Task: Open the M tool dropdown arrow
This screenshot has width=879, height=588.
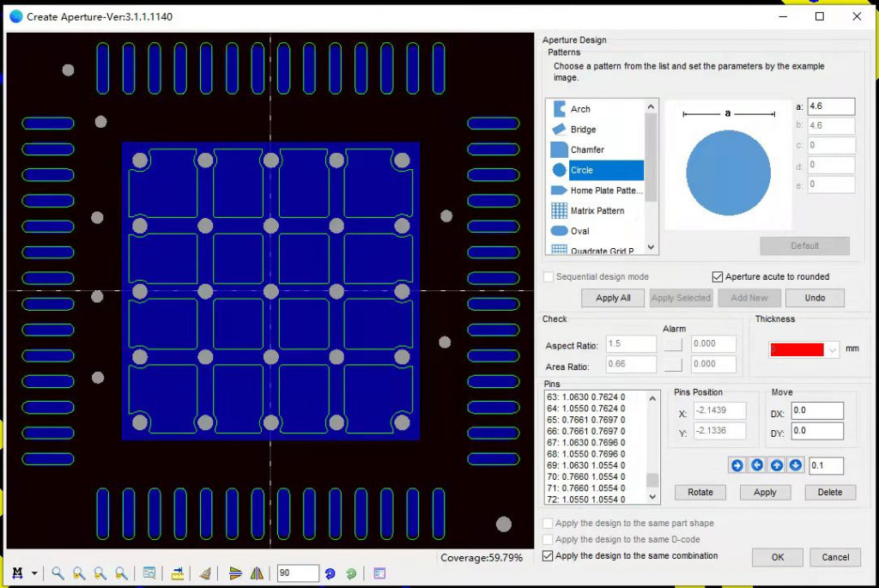Action: tap(34, 573)
